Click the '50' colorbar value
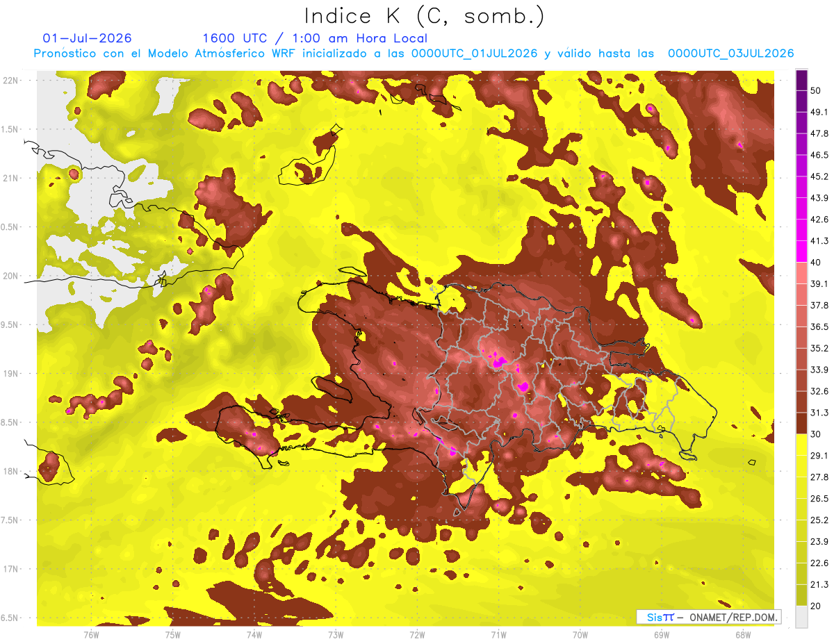This screenshot has width=834, height=644. coord(816,90)
